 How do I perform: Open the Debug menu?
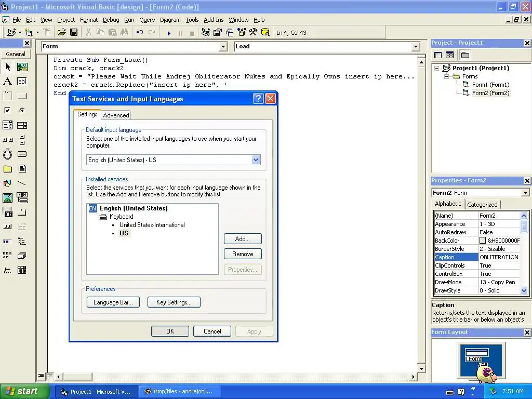click(111, 20)
